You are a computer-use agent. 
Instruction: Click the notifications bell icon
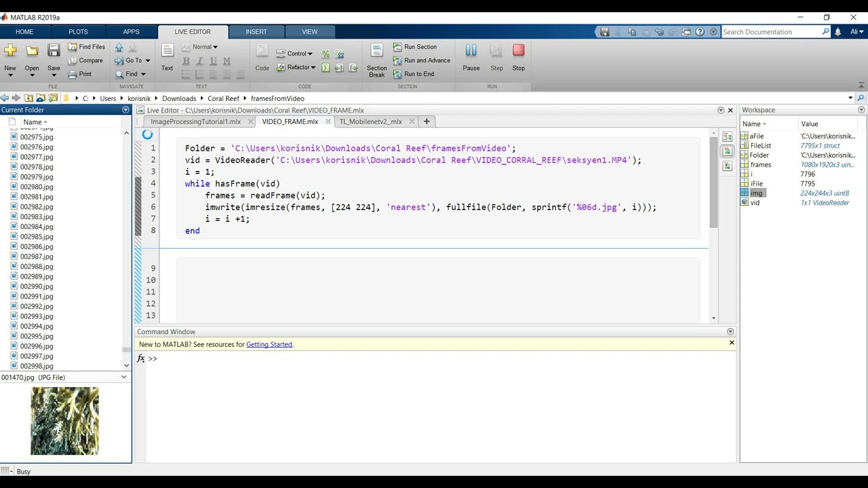[837, 32]
